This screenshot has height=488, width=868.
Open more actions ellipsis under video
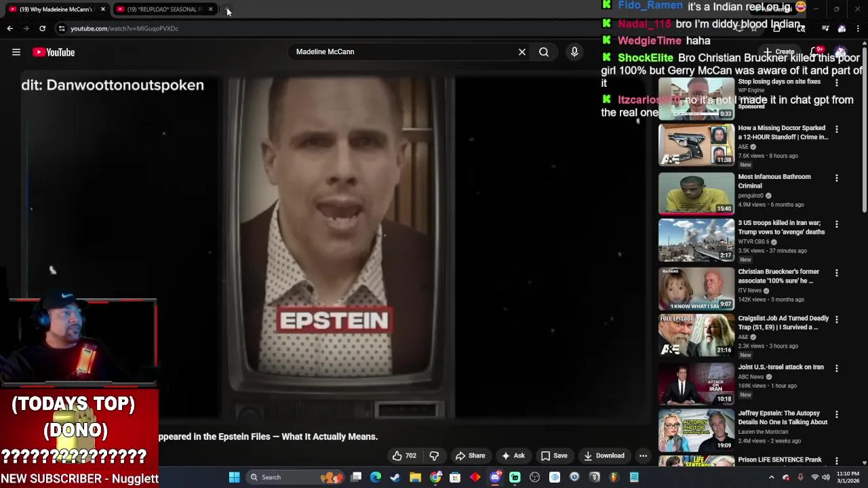pos(643,455)
